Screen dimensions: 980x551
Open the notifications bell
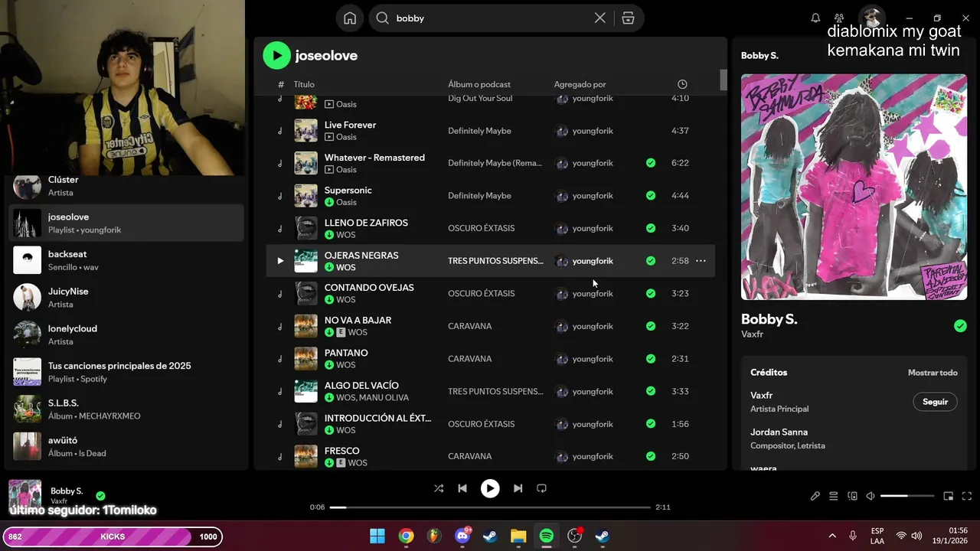click(x=815, y=18)
